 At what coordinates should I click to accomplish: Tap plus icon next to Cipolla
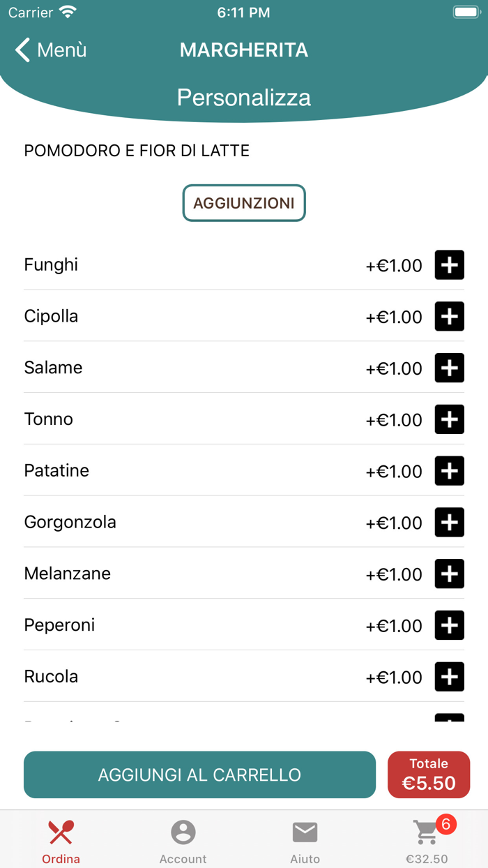pos(450,317)
